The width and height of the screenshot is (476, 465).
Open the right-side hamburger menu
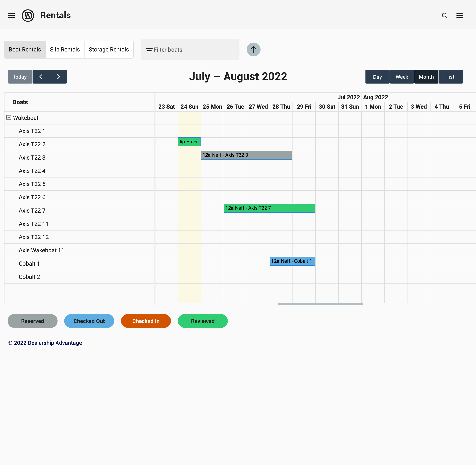point(460,16)
